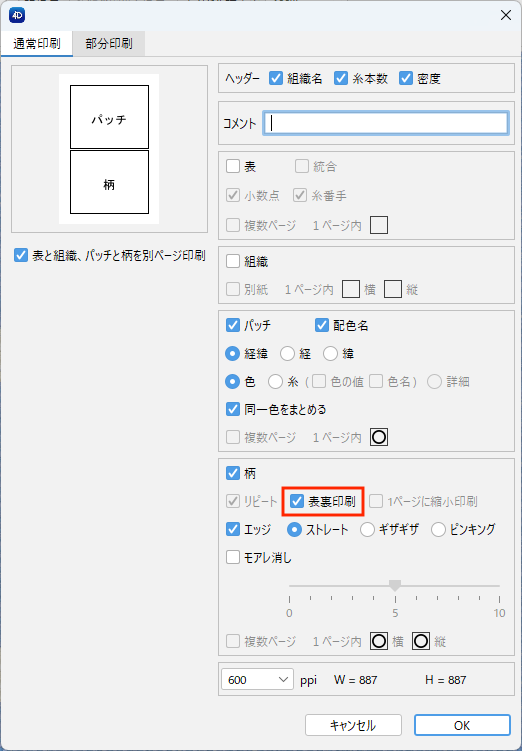This screenshot has width=522, height=751.
Task: Click the パッチ box in the layout preview
Action: [x=109, y=117]
